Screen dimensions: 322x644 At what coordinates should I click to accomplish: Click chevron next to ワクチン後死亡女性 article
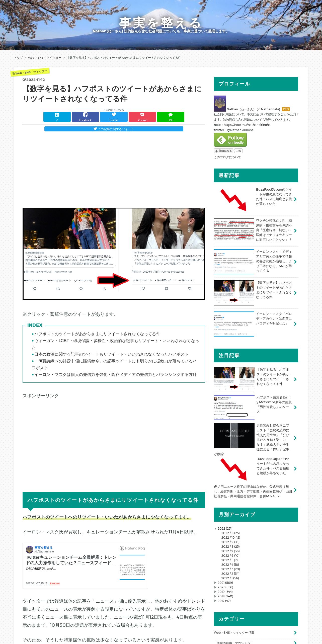pos(295,231)
